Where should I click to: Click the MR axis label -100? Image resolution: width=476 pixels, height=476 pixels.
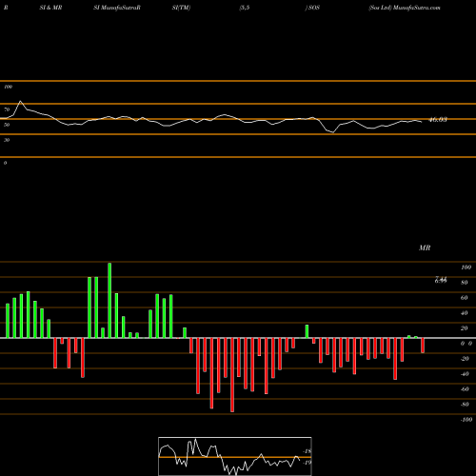[466, 420]
